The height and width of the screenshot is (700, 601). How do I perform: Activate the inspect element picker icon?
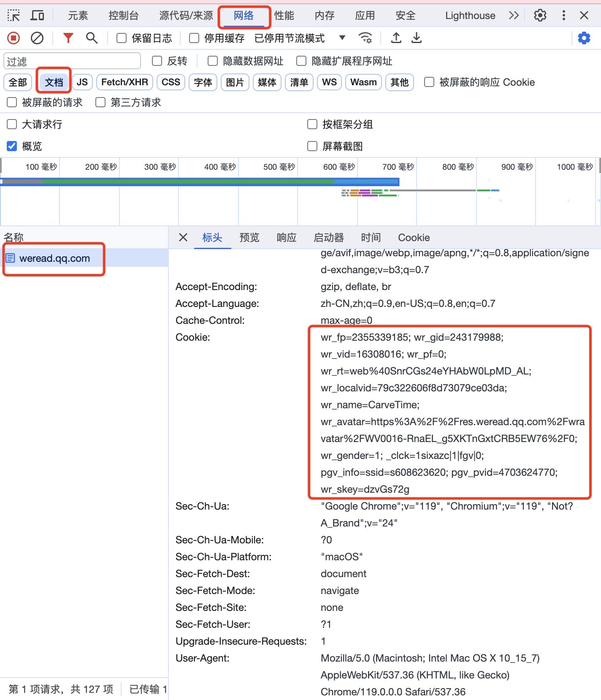[x=14, y=16]
